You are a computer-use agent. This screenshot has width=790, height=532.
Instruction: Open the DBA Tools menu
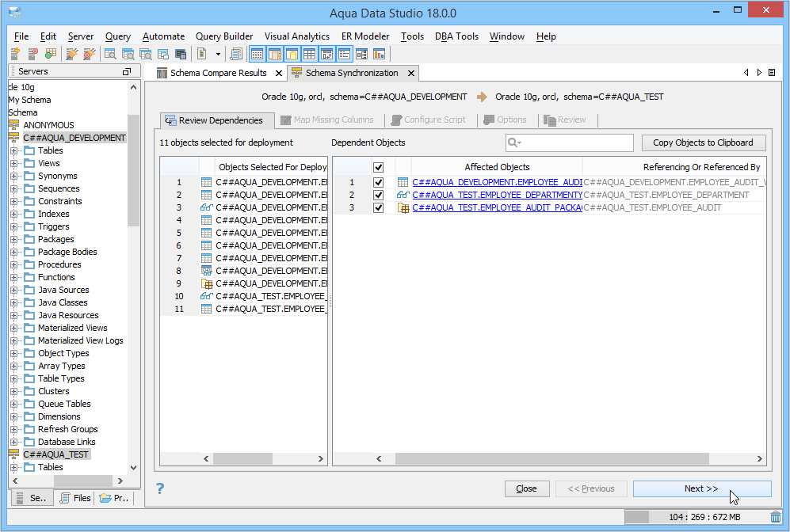point(456,36)
